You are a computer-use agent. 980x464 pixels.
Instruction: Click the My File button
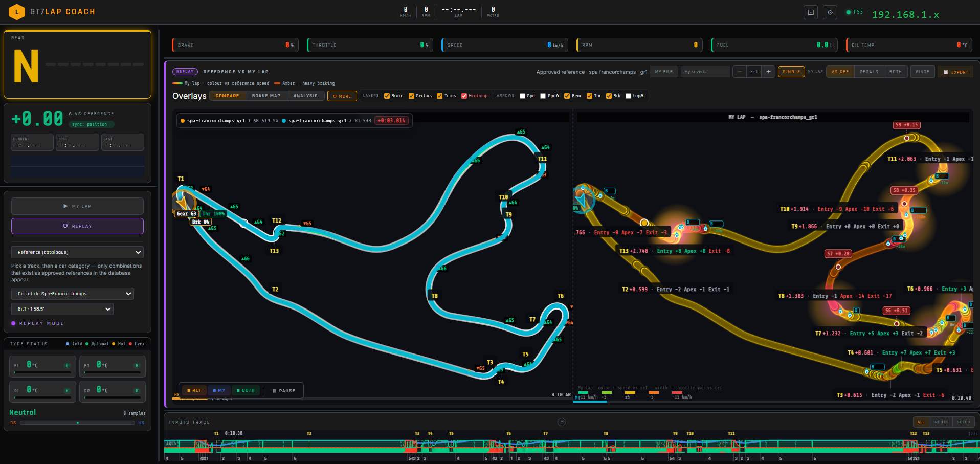[664, 72]
